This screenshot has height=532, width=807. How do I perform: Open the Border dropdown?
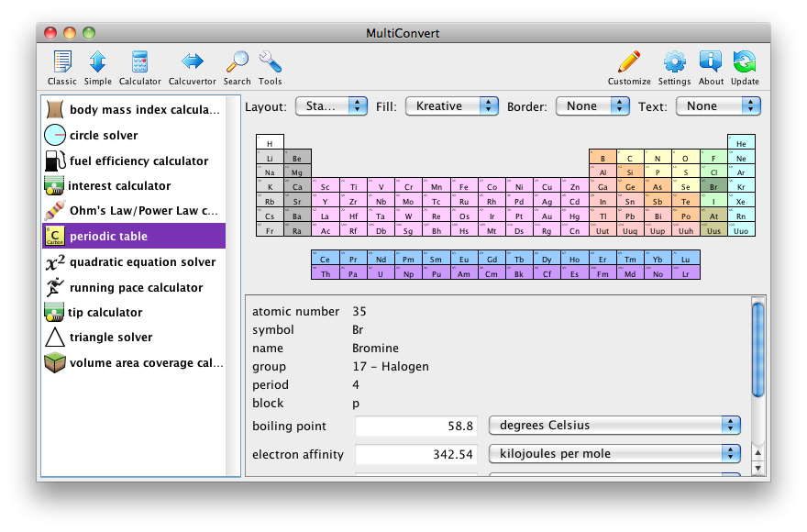coord(592,106)
